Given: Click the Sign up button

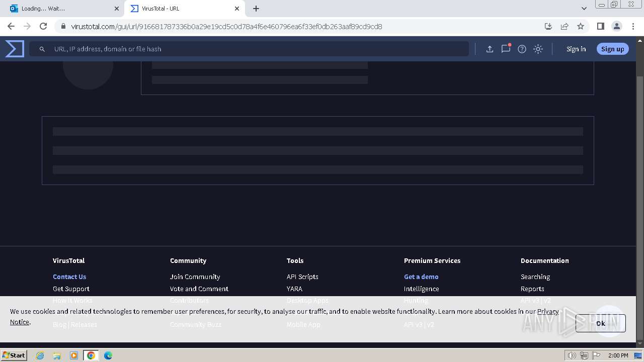Looking at the screenshot, I should 612,49.
